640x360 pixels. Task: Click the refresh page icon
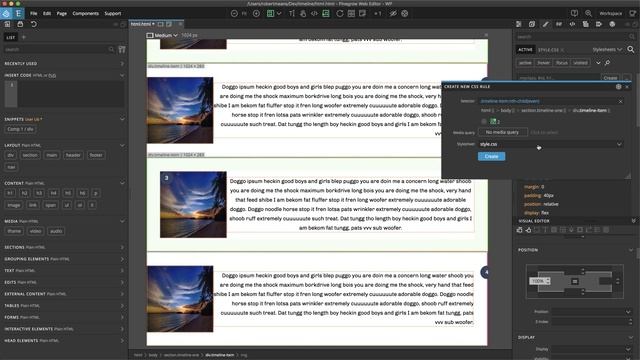coord(340,13)
